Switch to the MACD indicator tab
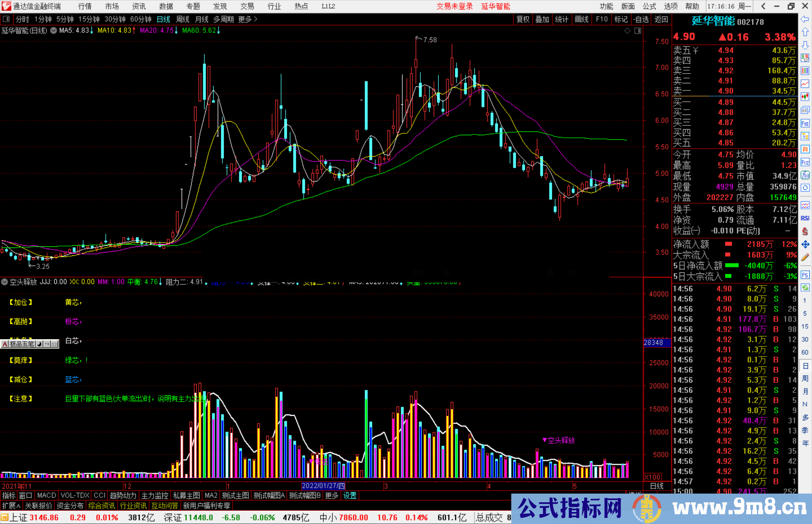Viewport: 812px width, 524px height. [47, 495]
